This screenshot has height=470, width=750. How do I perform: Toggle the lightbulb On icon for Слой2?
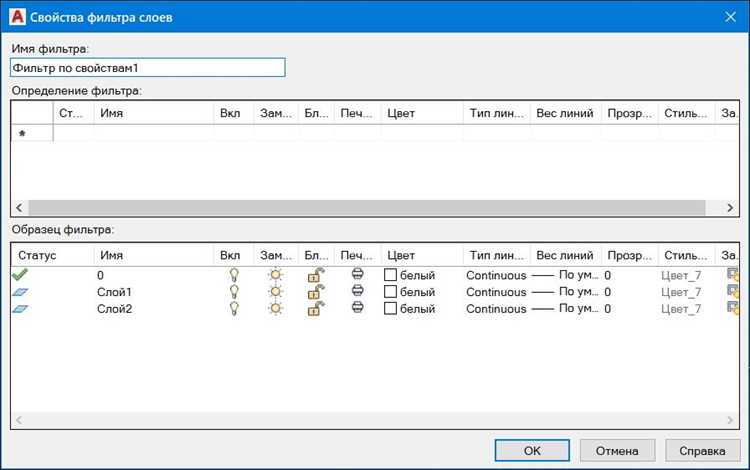click(x=234, y=308)
